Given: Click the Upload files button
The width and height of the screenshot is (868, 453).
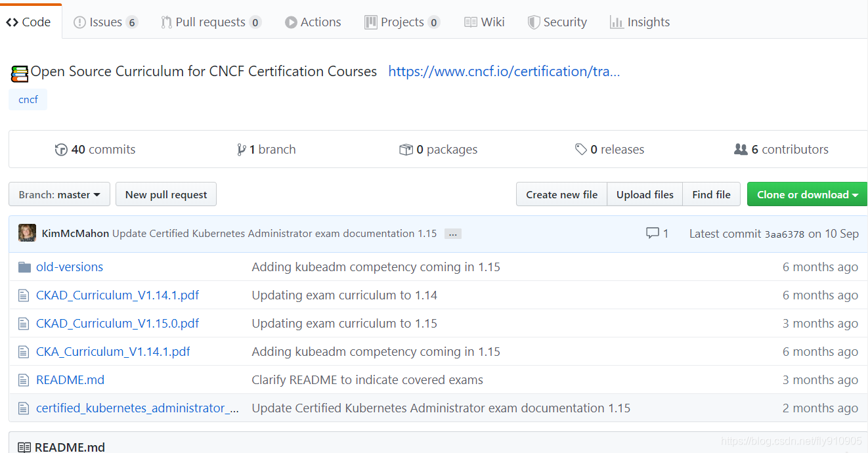Looking at the screenshot, I should (645, 194).
